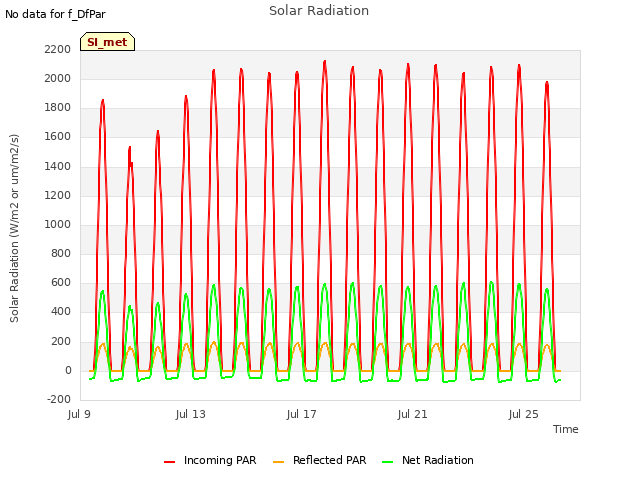Click the 2200 y-axis tick label
The height and width of the screenshot is (480, 640).
58,49
